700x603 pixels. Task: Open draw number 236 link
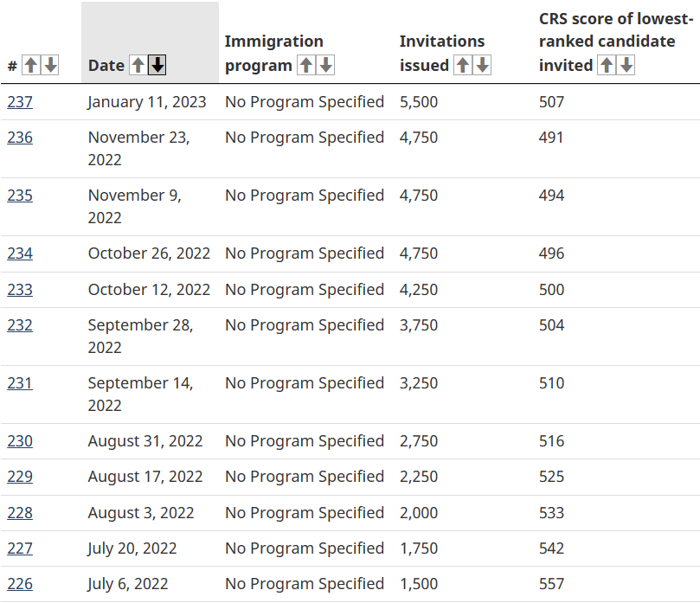[20, 138]
